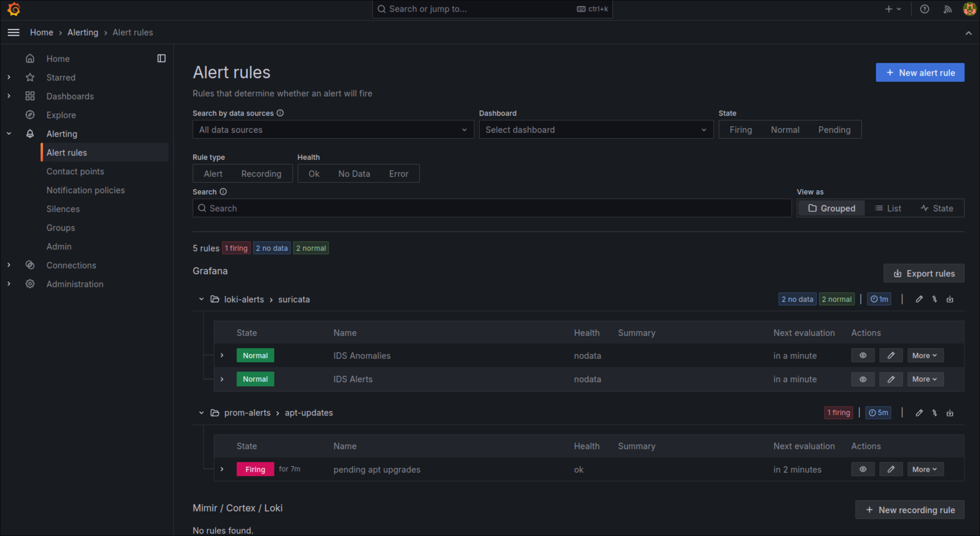Viewport: 980px width, 536px height.
Task: Reorder rules in loki-alerts suricata group
Action: 934,299
